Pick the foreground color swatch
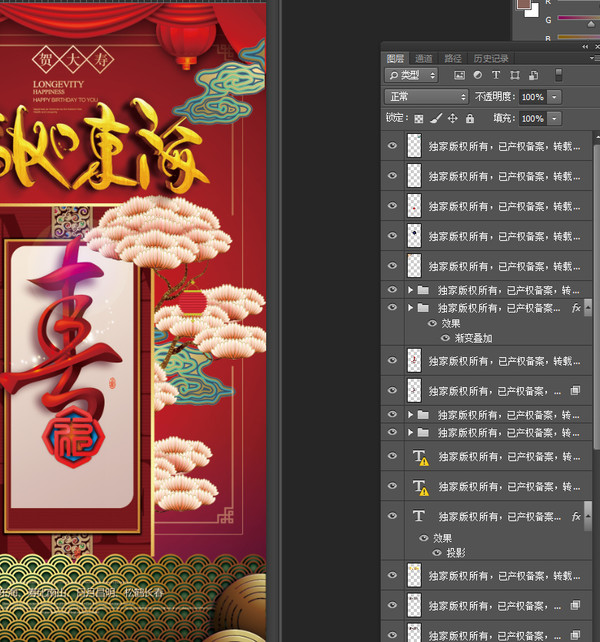 (523, 4)
